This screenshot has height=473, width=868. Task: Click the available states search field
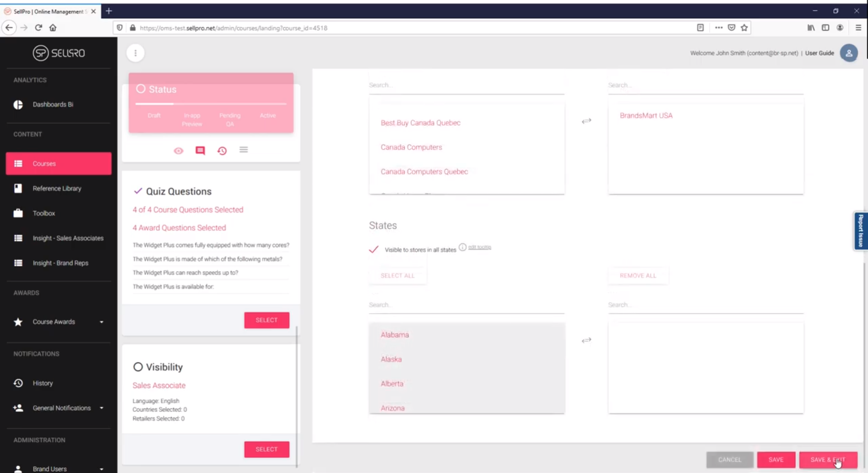click(x=467, y=305)
